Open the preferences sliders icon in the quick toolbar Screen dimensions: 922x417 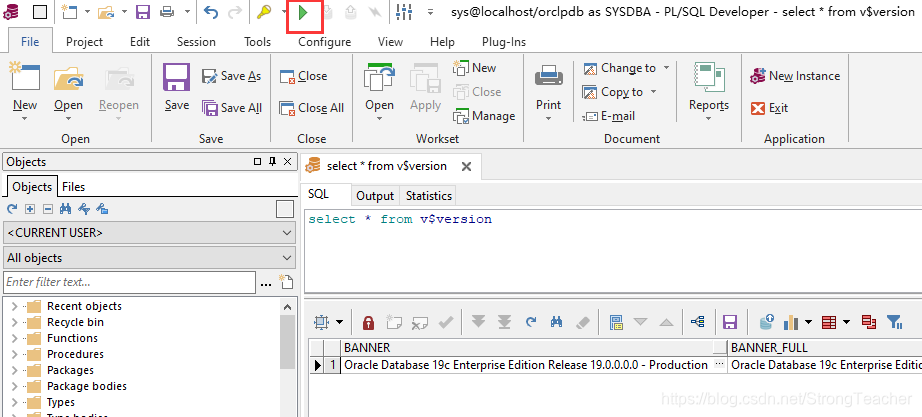404,12
